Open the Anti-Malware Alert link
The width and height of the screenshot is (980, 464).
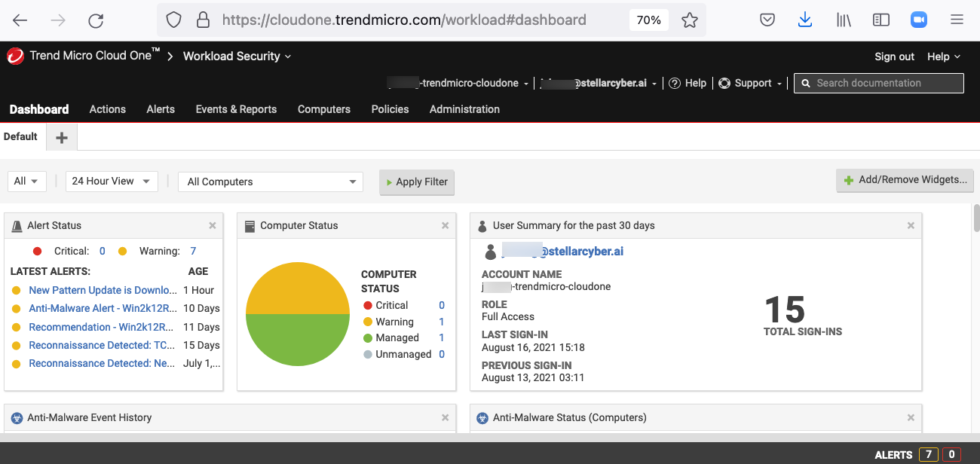(103, 308)
